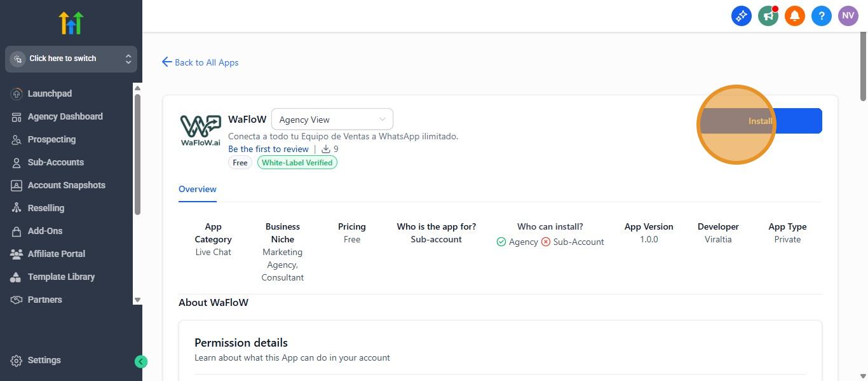
Task: Expand the Agency View dropdown
Action: [332, 120]
